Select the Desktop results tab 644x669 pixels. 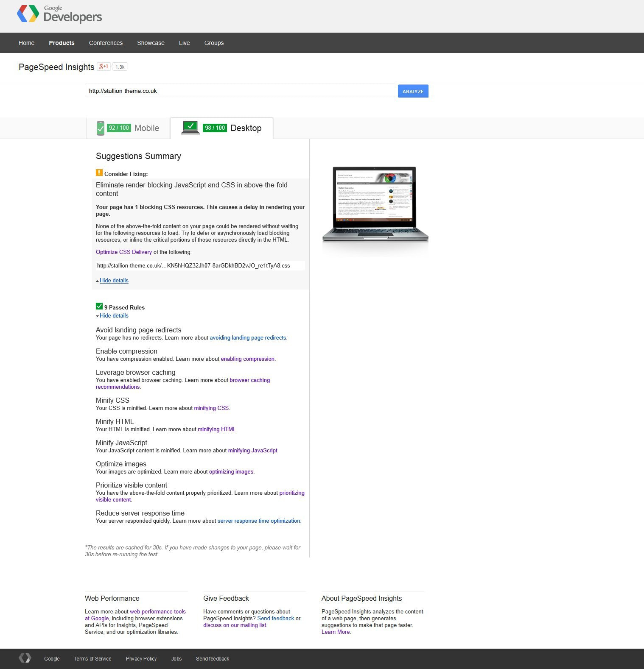tap(221, 128)
